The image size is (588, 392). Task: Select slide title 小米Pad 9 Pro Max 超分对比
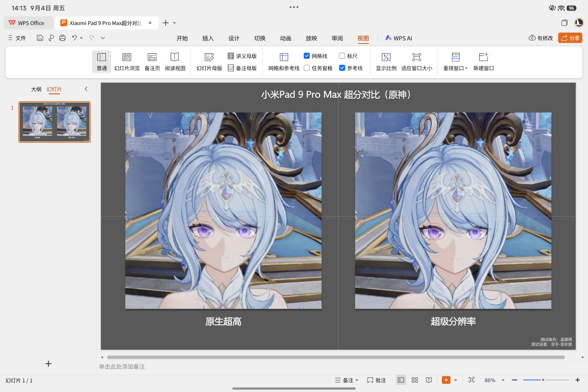click(337, 94)
